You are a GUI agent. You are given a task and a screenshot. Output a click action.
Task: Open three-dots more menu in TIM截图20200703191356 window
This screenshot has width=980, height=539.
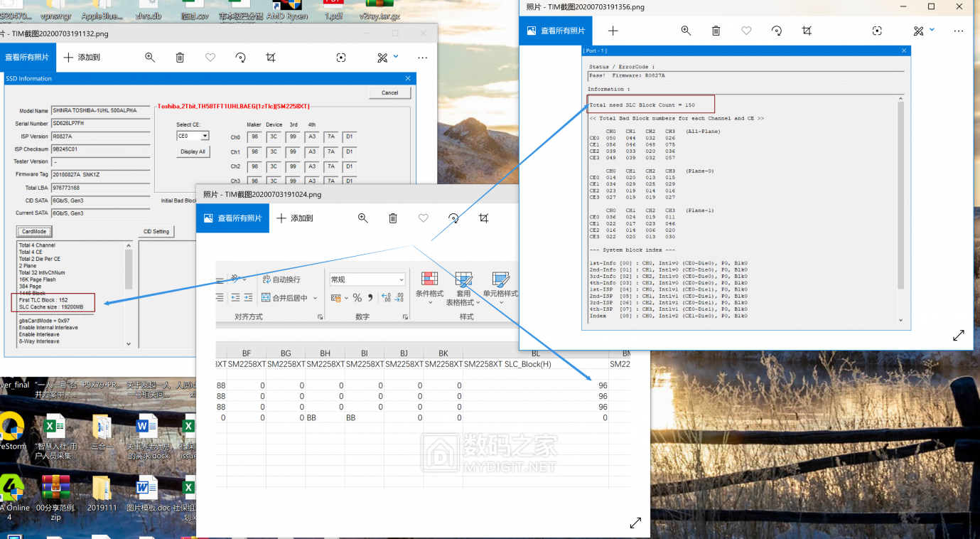(x=960, y=31)
